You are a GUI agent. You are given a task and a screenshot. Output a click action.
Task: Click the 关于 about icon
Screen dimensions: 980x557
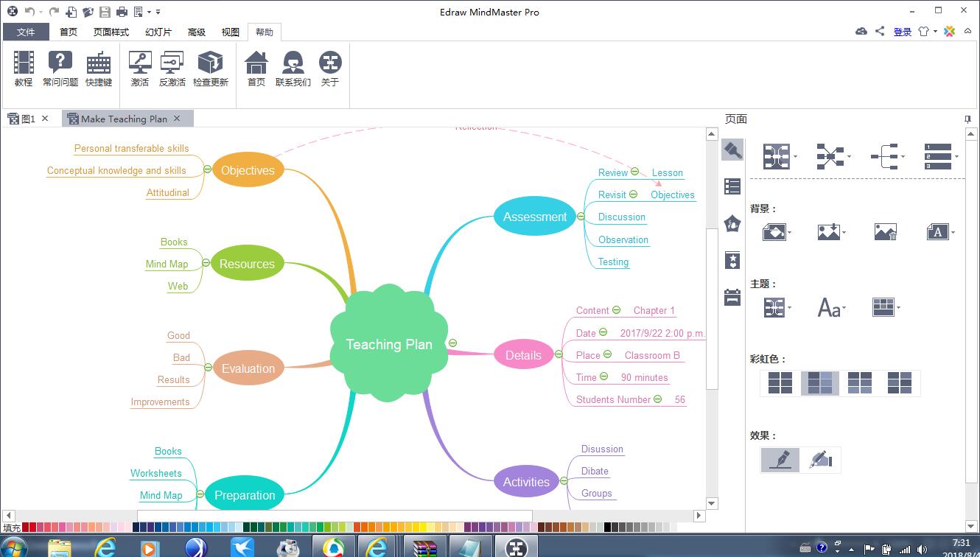pyautogui.click(x=330, y=69)
